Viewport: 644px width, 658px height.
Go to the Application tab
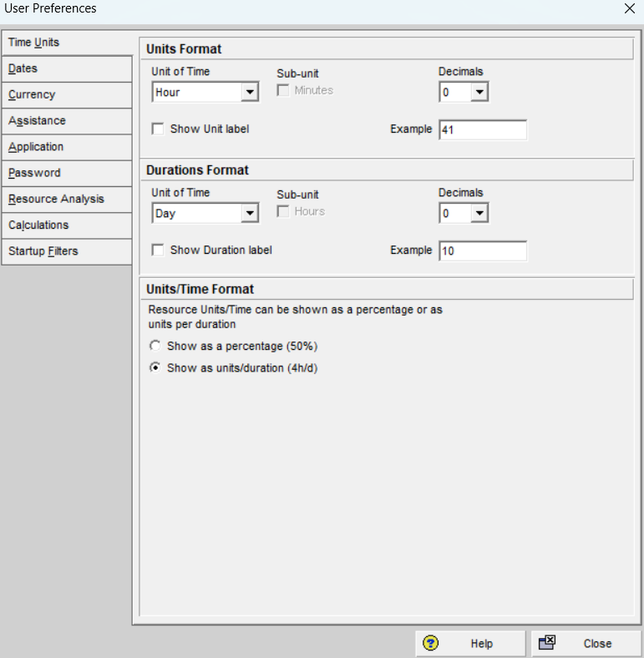[67, 147]
